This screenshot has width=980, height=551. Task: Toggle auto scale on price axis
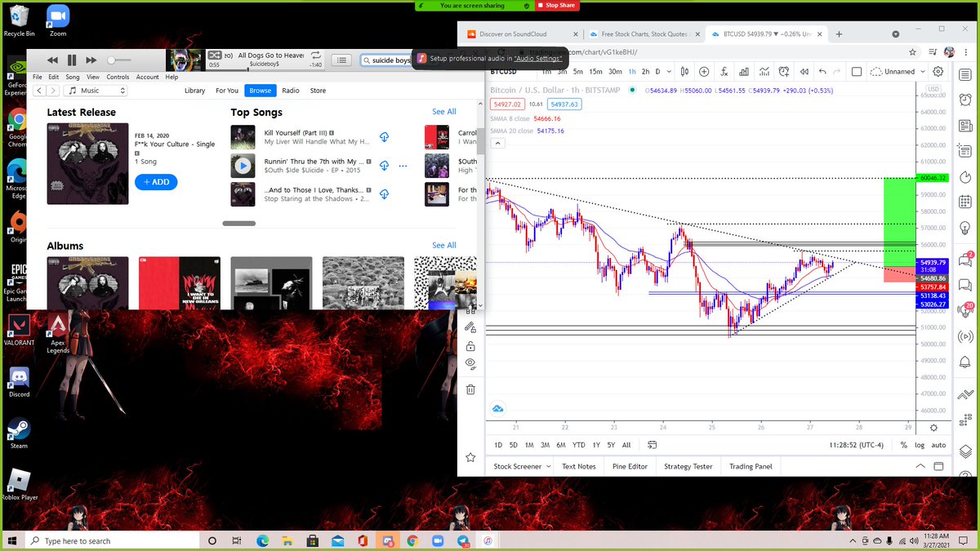(938, 445)
